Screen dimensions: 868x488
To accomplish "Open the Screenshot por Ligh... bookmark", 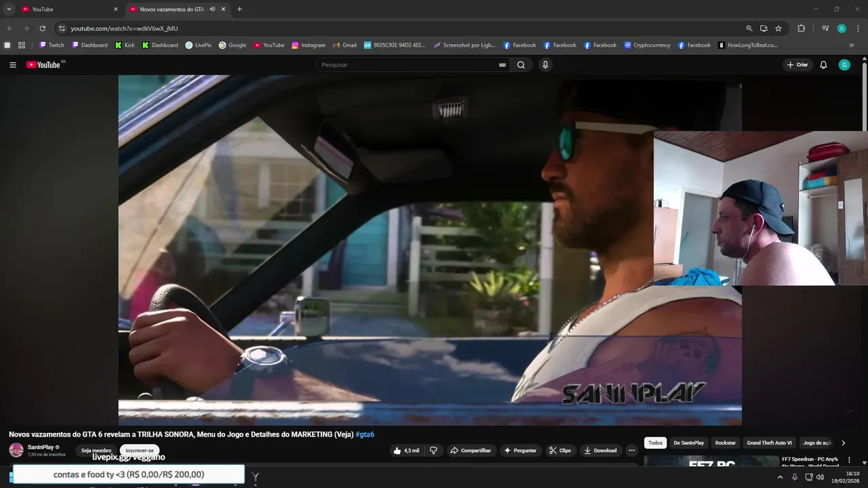I will [465, 45].
